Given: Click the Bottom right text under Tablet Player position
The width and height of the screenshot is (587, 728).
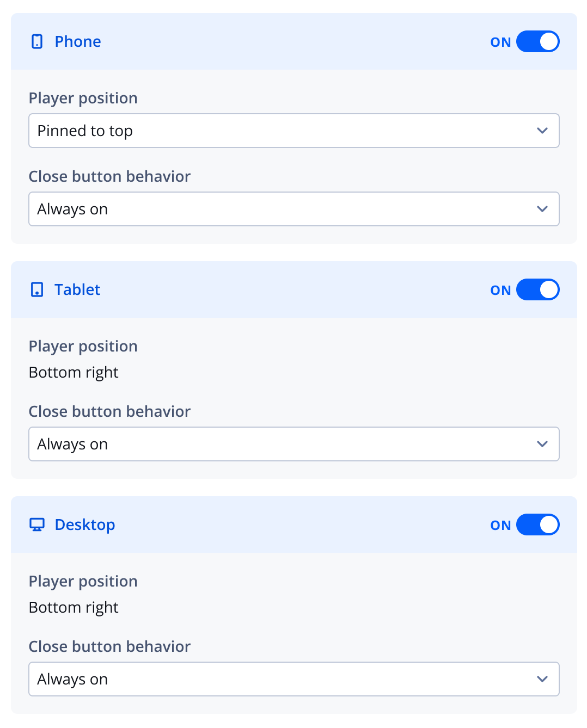Looking at the screenshot, I should pos(74,372).
